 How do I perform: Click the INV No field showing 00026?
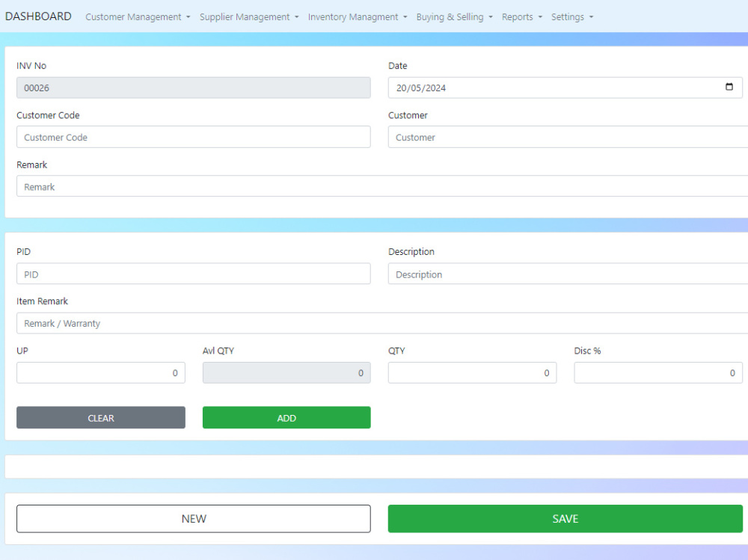click(193, 87)
